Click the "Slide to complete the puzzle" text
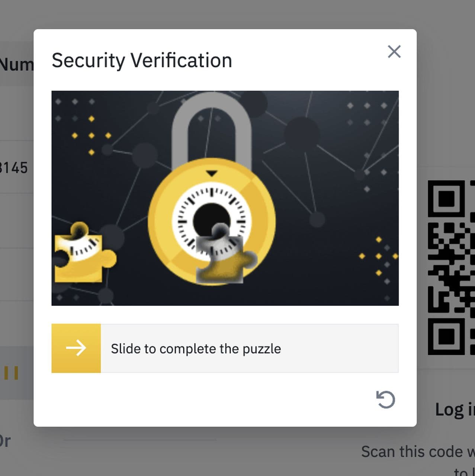This screenshot has height=476, width=475. [x=196, y=349]
